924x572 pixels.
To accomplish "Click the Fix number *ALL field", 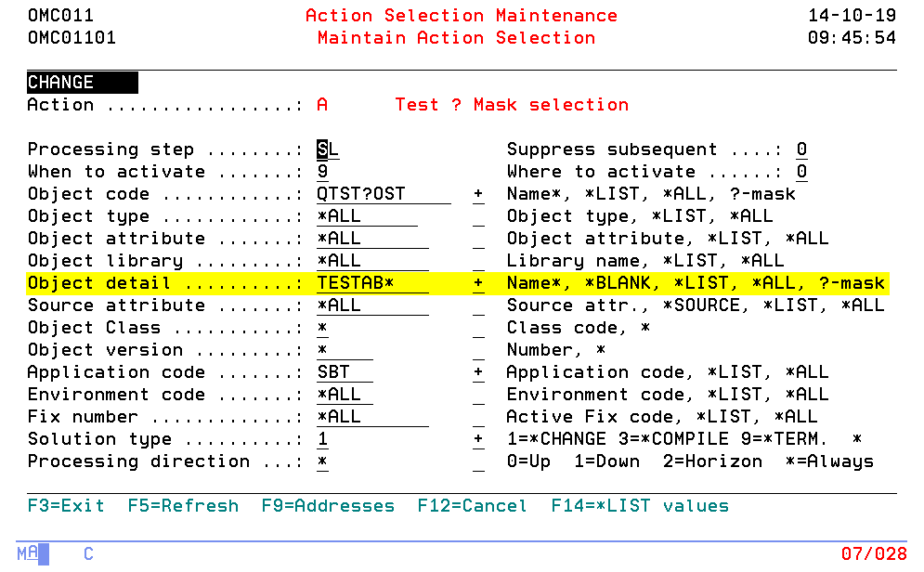I will click(371, 417).
